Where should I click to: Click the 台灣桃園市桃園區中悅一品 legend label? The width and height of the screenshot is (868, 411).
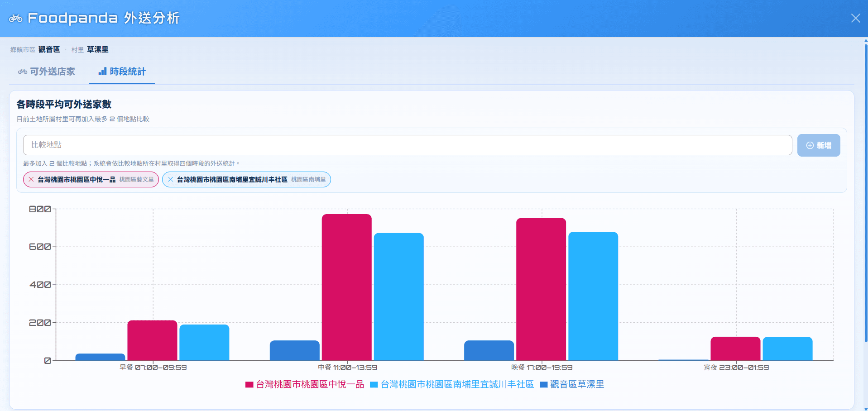click(x=310, y=384)
